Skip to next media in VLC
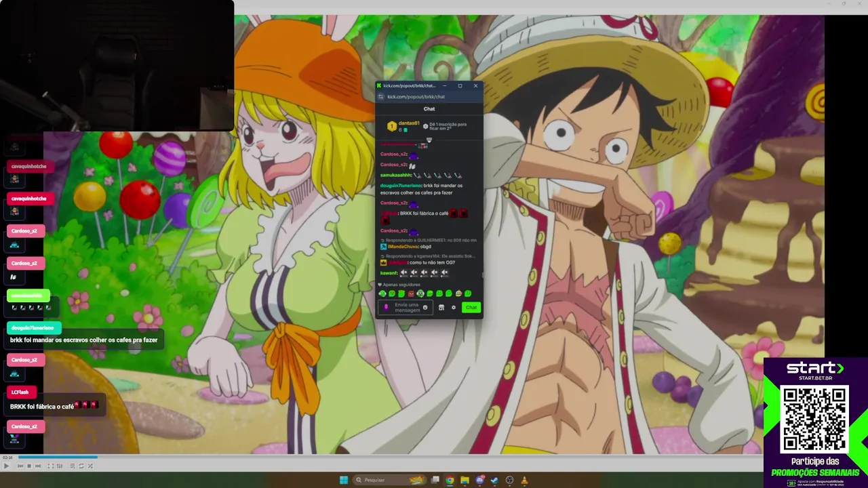Image resolution: width=868 pixels, height=488 pixels. point(38,466)
